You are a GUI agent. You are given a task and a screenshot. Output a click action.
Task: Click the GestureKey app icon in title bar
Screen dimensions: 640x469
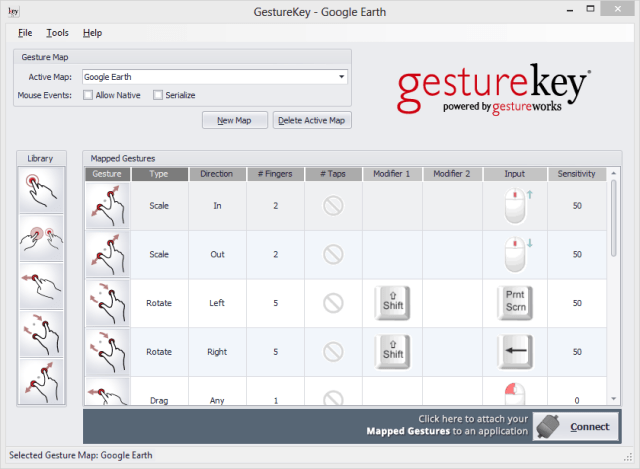13,11
